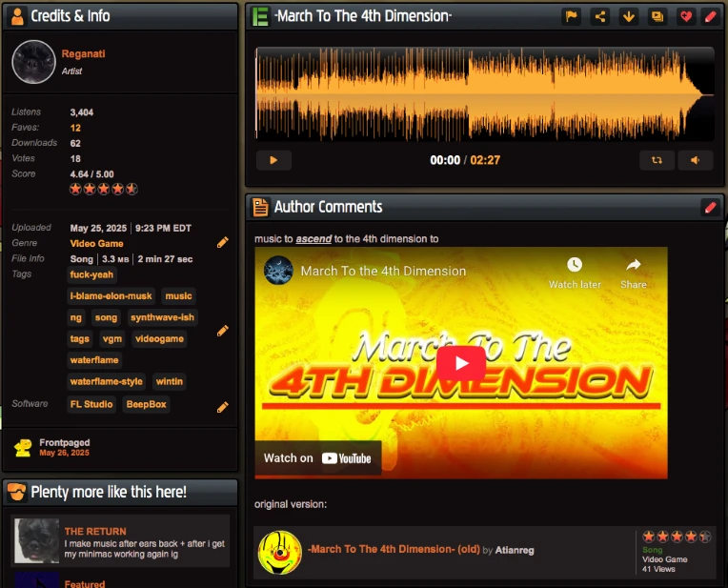Click the Author Comments document icon
This screenshot has height=588, width=728.
pos(260,207)
